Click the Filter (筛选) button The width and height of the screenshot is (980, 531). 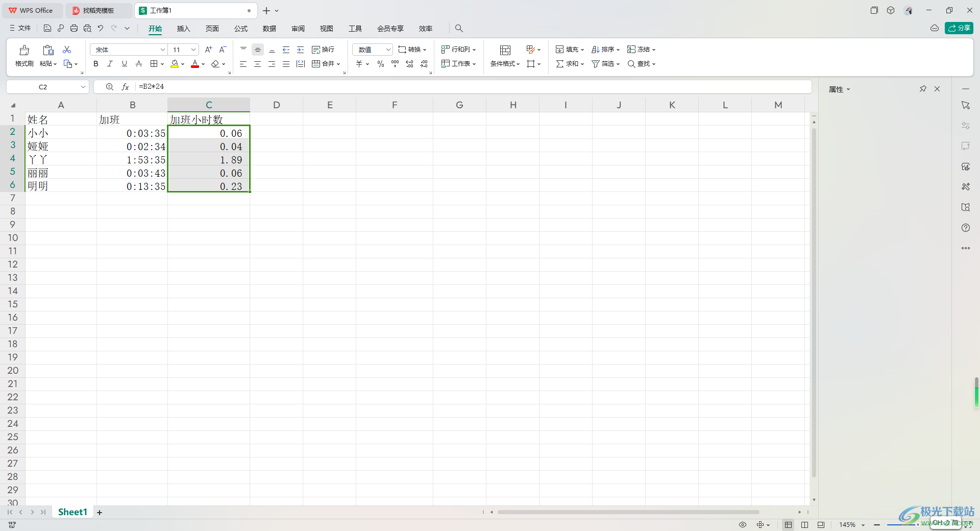click(x=605, y=64)
